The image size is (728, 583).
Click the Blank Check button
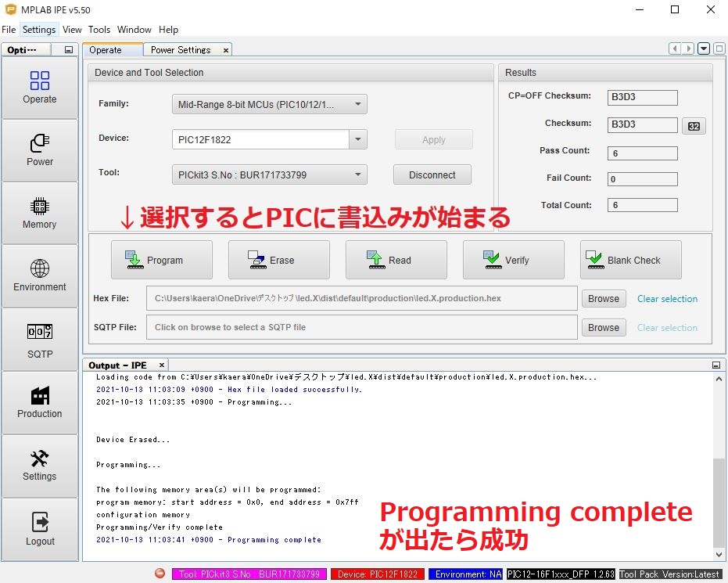point(631,260)
